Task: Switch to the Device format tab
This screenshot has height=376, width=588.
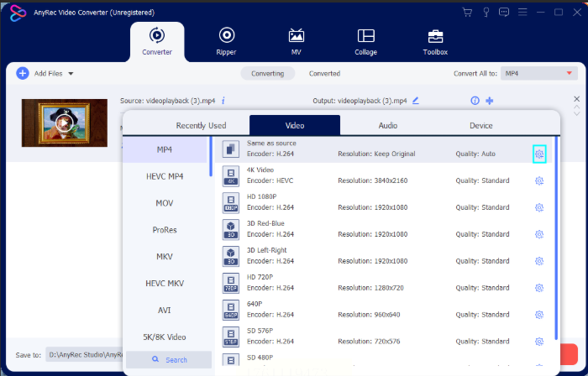Action: click(480, 125)
